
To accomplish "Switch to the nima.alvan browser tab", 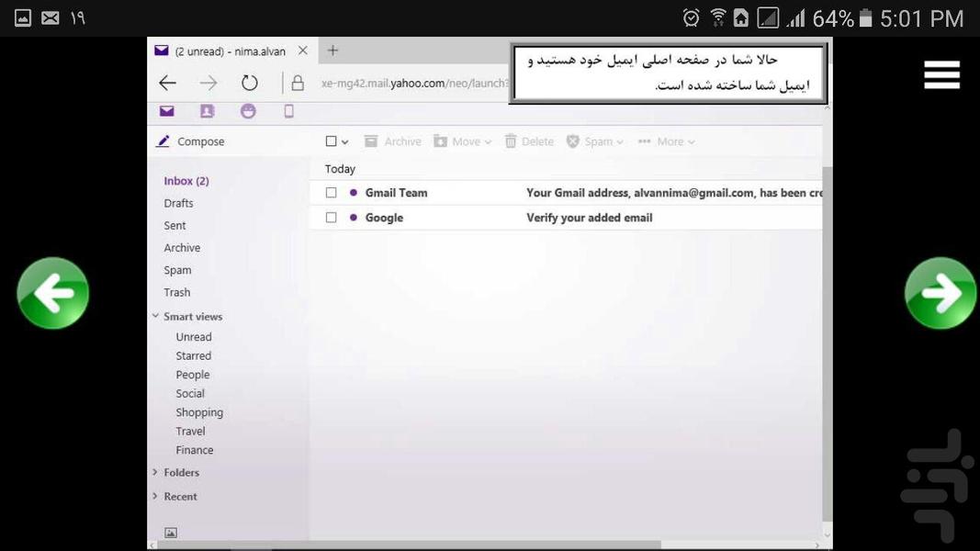I will click(x=230, y=51).
